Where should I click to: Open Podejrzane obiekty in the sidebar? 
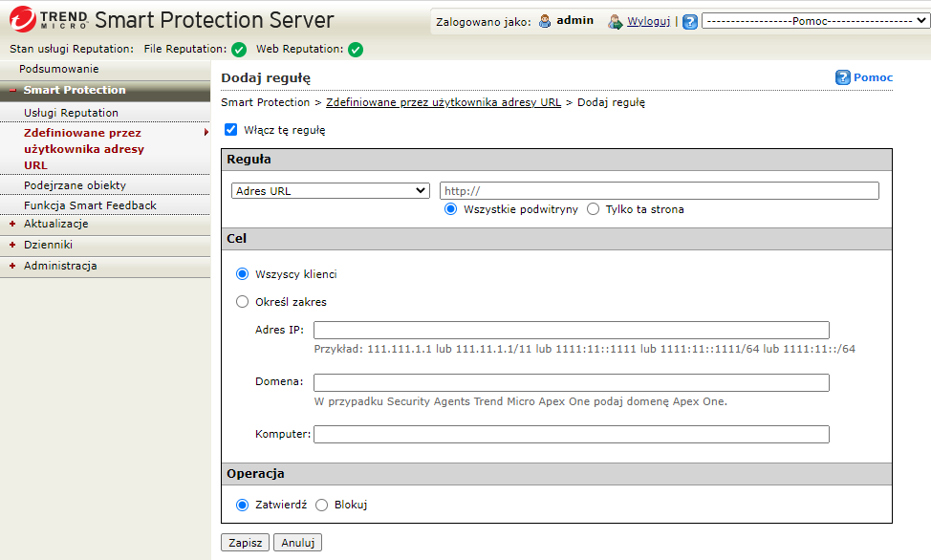click(75, 185)
